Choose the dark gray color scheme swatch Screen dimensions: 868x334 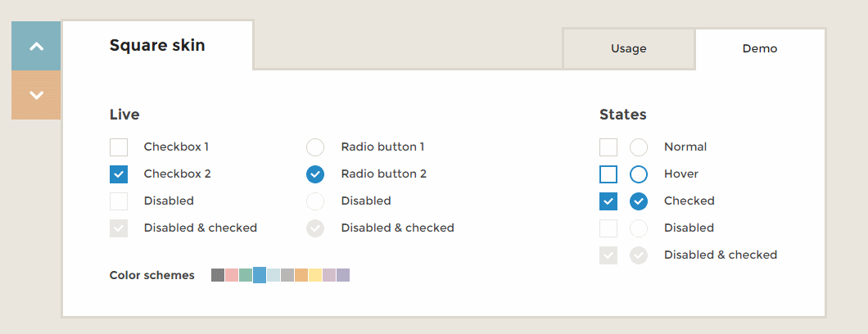click(218, 275)
